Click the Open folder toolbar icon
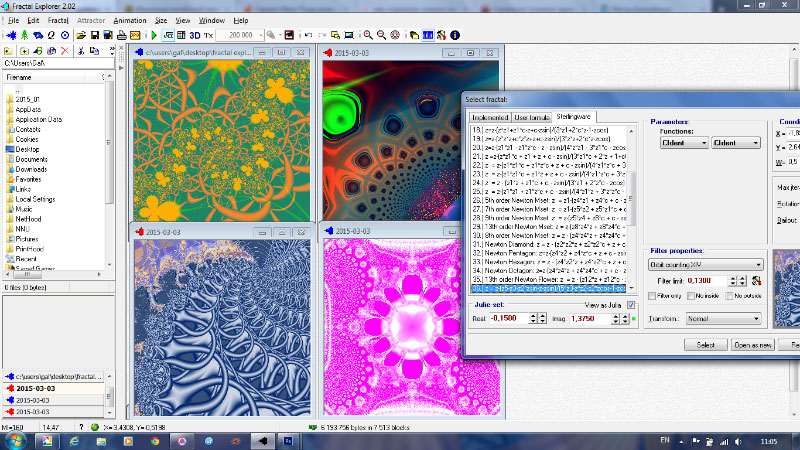The height and width of the screenshot is (450, 800). (81, 35)
